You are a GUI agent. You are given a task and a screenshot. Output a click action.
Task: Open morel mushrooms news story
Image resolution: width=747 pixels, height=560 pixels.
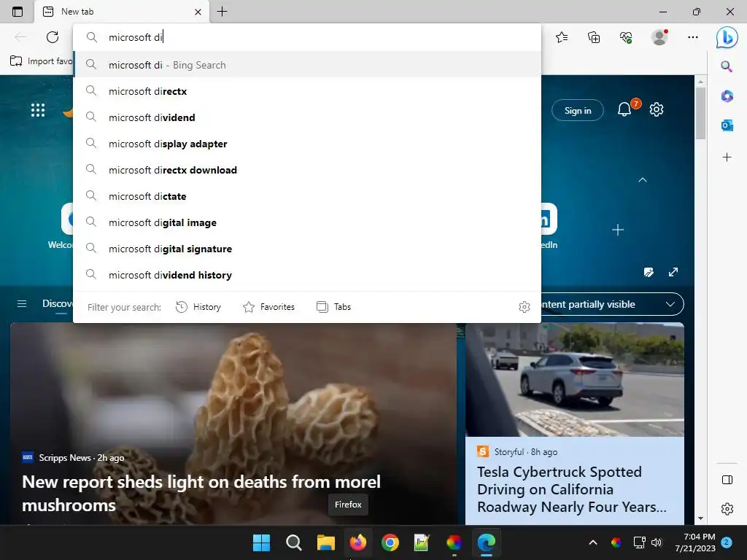[201, 494]
